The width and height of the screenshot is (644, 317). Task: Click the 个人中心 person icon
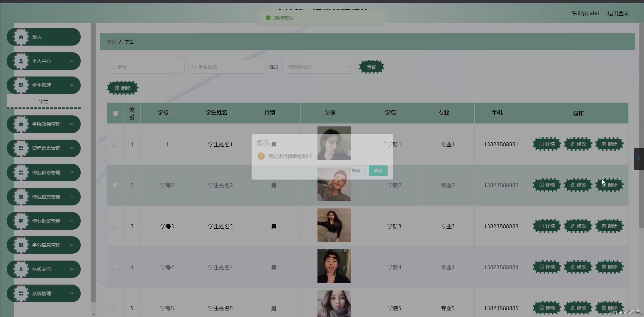[21, 61]
